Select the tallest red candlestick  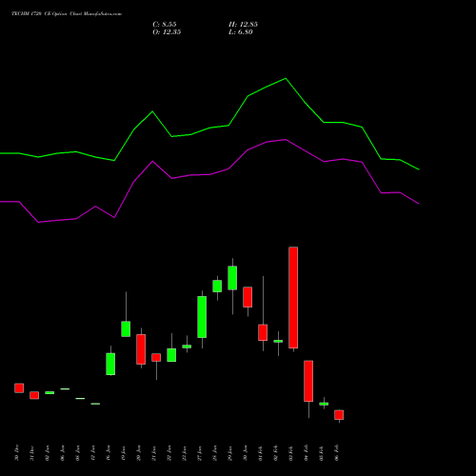click(293, 298)
